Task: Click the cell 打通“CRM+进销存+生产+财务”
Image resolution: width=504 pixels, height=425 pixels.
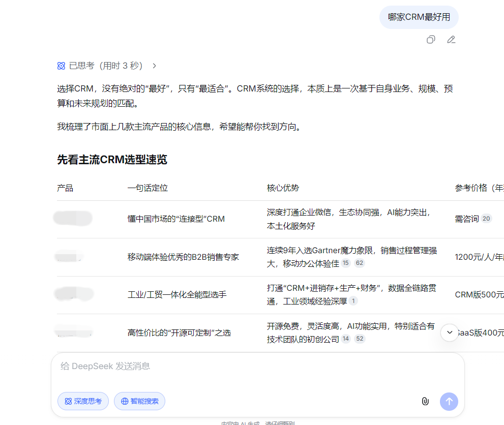Action: pos(351,294)
